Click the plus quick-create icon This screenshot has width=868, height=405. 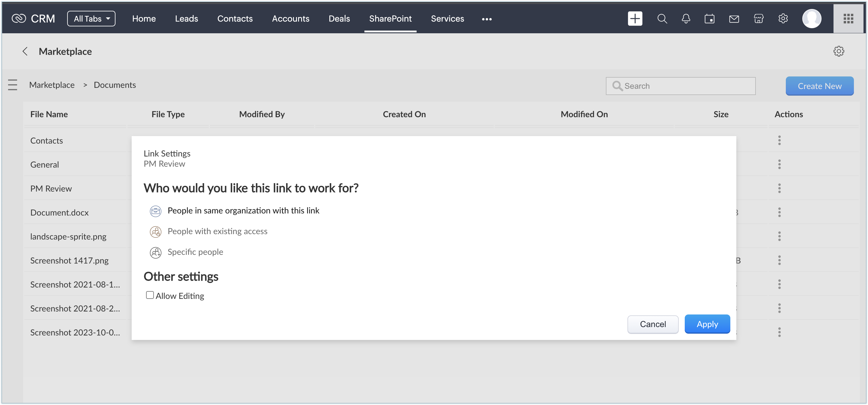point(635,19)
